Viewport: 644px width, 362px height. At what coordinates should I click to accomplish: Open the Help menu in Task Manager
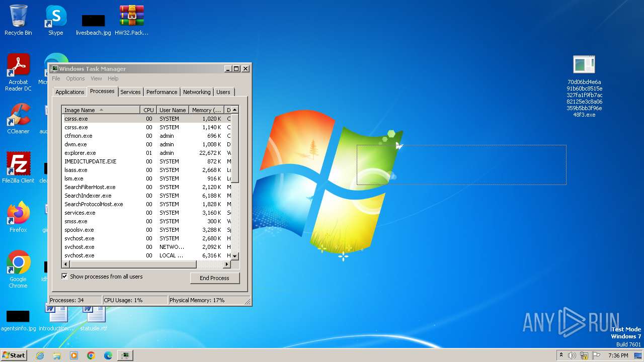coord(113,78)
